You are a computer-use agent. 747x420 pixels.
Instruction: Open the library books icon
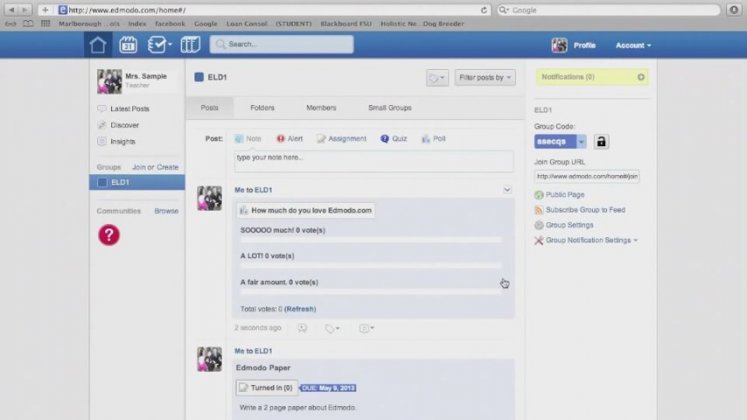pyautogui.click(x=190, y=45)
